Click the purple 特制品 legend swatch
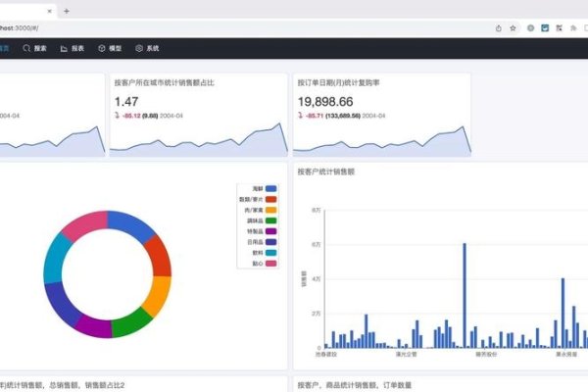This screenshot has width=588, height=392. click(270, 231)
